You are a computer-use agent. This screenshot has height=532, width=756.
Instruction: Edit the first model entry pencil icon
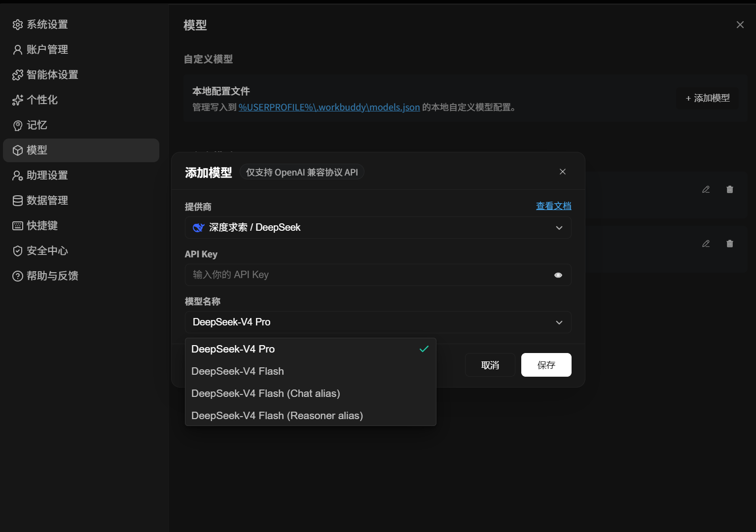[x=706, y=189]
